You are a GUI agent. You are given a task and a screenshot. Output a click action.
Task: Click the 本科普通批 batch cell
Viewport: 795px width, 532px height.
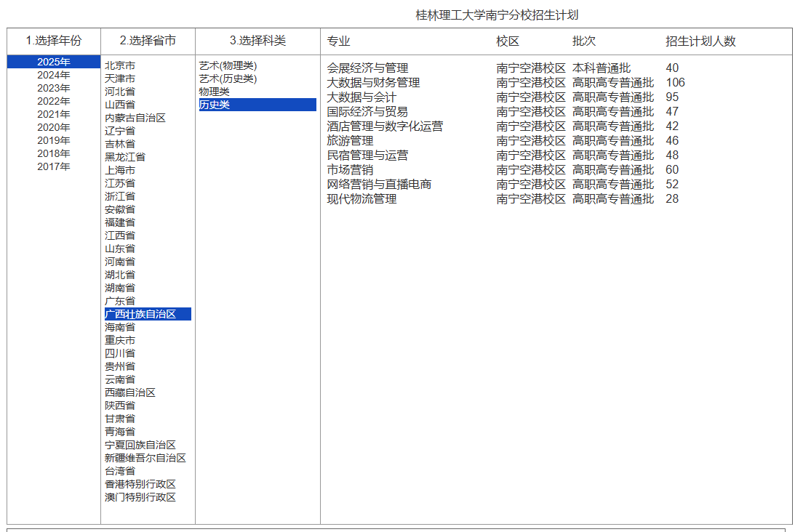coord(602,68)
